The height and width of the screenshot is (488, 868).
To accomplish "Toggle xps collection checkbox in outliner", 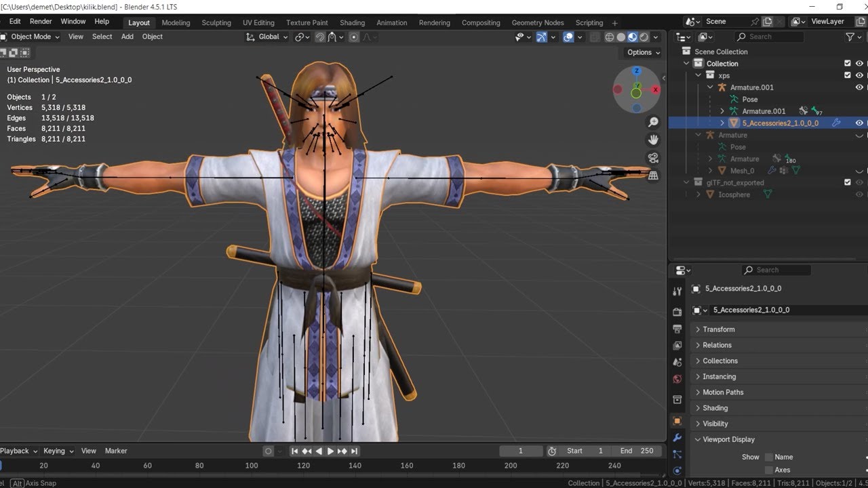I will [847, 75].
